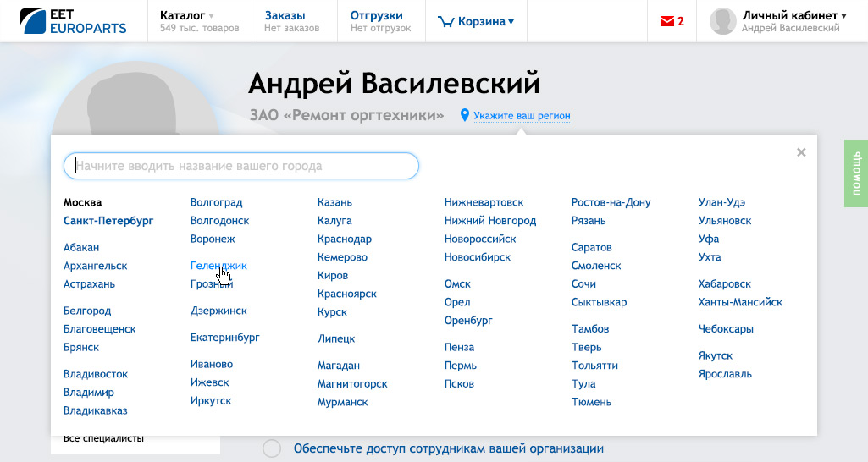This screenshot has height=462, width=868.
Task: Select Ярославль in the last column
Action: (725, 374)
